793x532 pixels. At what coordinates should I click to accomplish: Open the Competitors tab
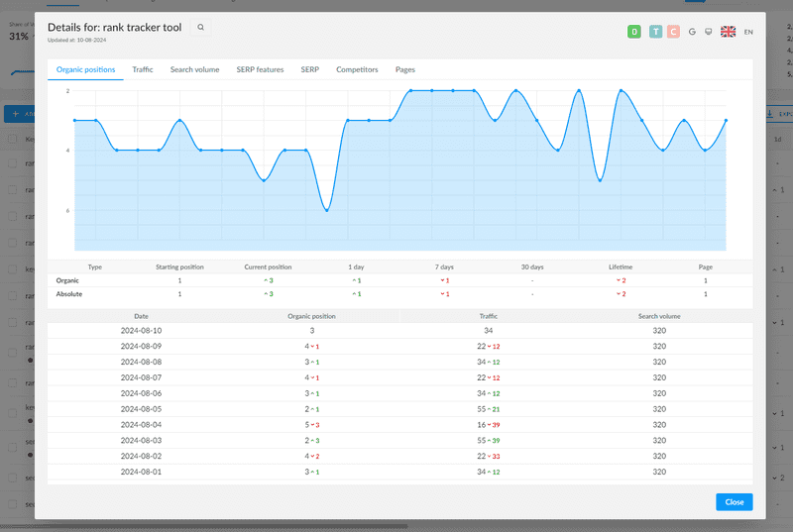[x=357, y=69]
